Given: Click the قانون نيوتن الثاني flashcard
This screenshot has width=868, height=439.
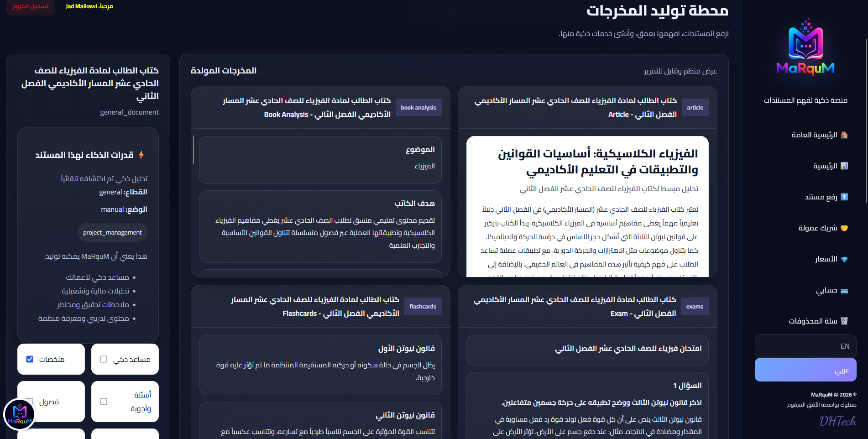Looking at the screenshot, I should pos(320,421).
